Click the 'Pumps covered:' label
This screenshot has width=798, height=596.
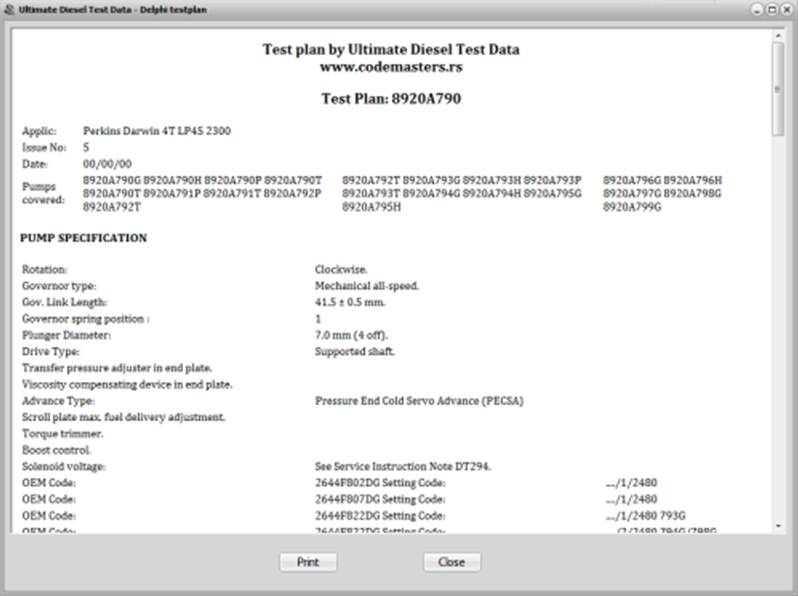coord(43,193)
